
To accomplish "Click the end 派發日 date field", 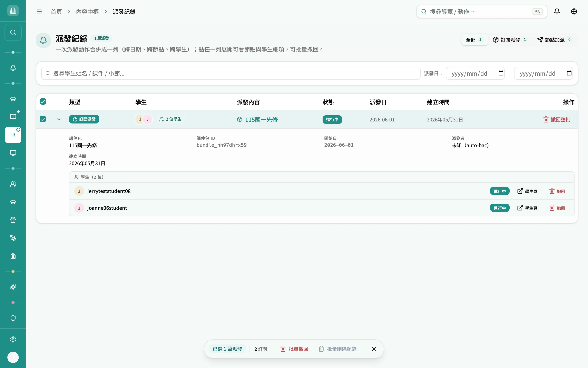I will pos(543,73).
